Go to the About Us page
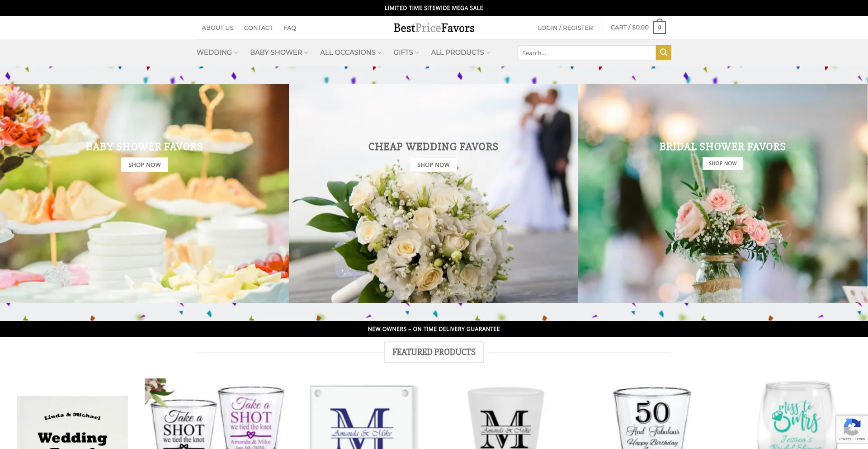This screenshot has width=868, height=449. tap(217, 28)
